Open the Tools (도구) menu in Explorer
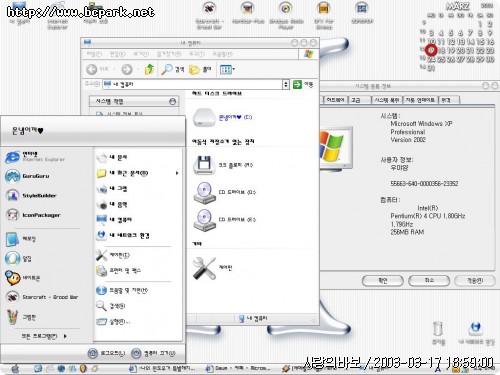The width and height of the screenshot is (500, 375). point(197,54)
